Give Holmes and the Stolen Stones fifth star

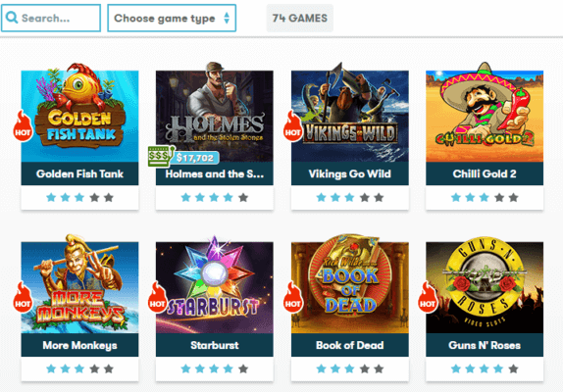[x=243, y=197]
